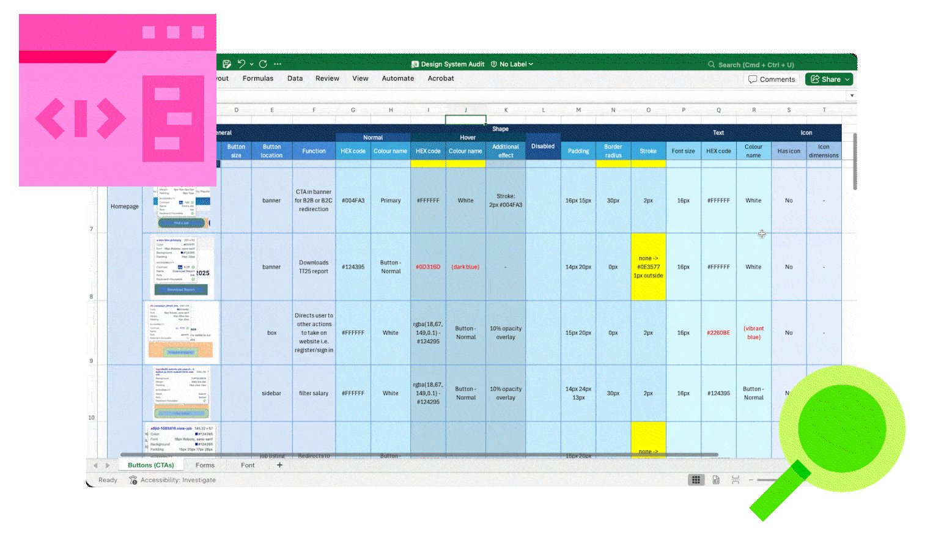944x560 pixels.
Task: Click the Undo icon
Action: point(241,64)
